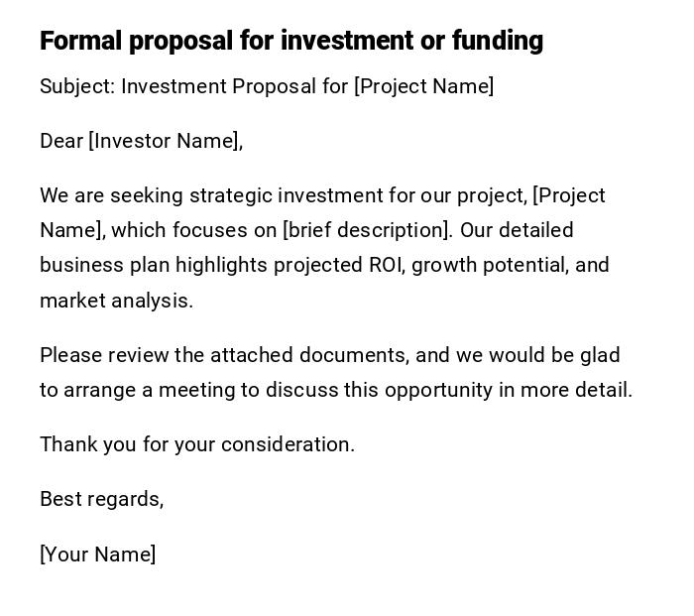Select the [Your Name] signature placeholder
The image size is (694, 616).
[x=97, y=554]
